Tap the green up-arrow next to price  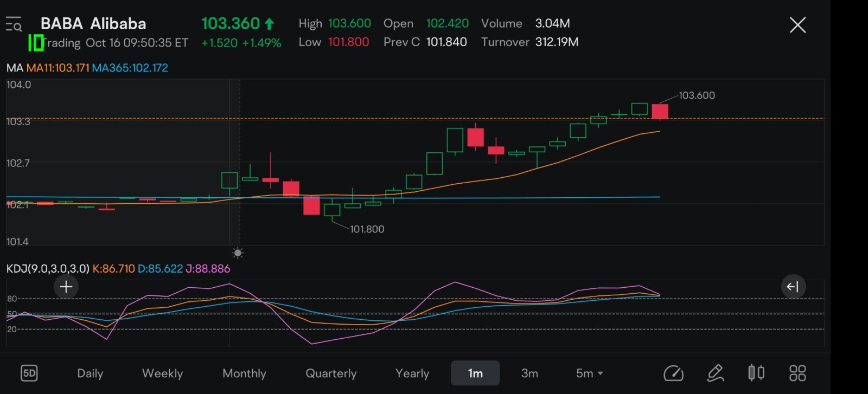coord(269,24)
